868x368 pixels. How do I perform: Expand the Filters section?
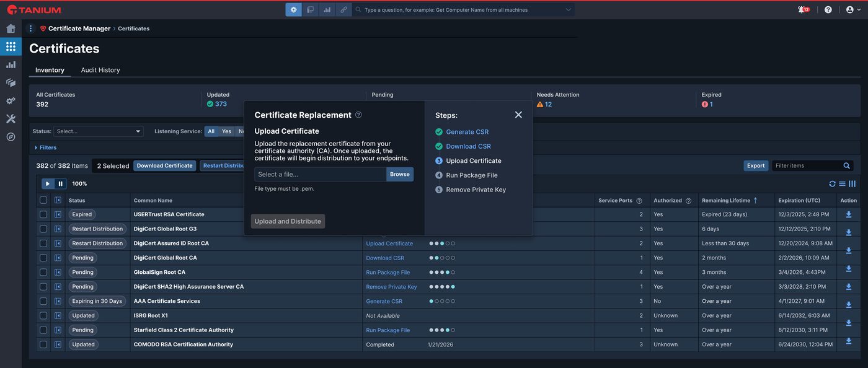click(46, 147)
